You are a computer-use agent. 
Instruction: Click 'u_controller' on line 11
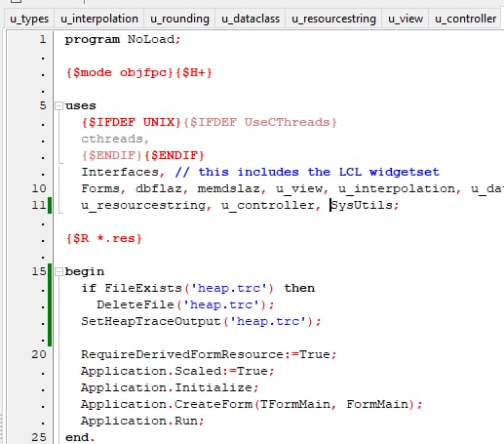pyautogui.click(x=268, y=206)
